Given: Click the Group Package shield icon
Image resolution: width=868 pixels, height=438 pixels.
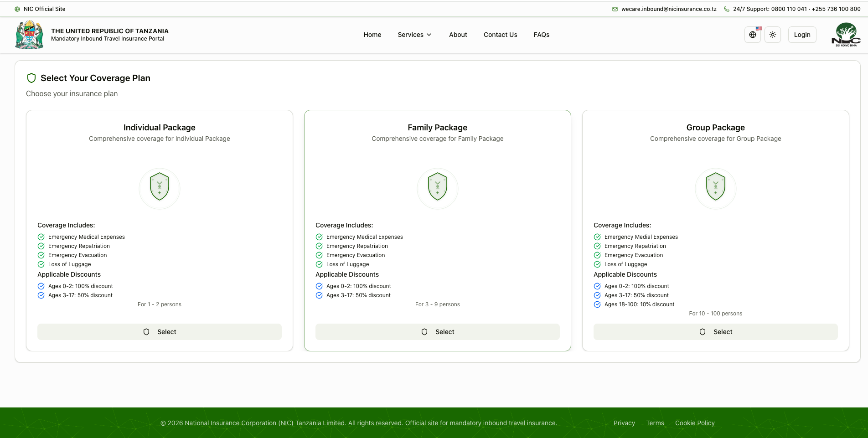Looking at the screenshot, I should pyautogui.click(x=716, y=186).
